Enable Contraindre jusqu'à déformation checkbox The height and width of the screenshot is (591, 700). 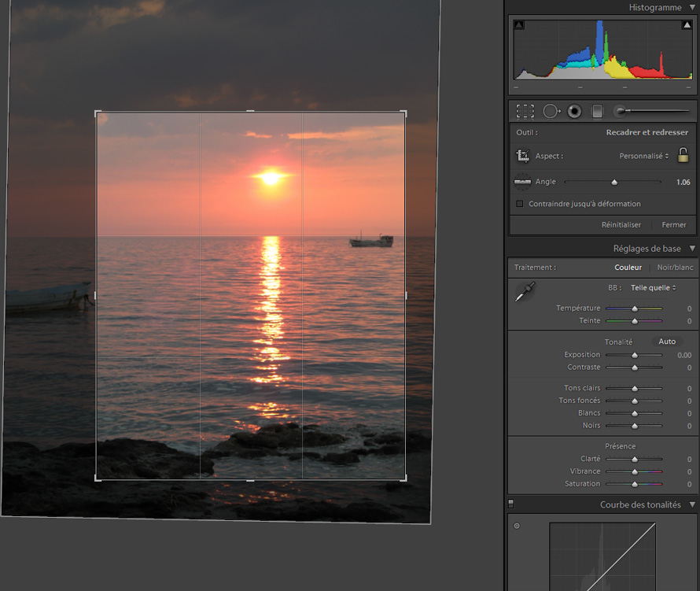520,204
